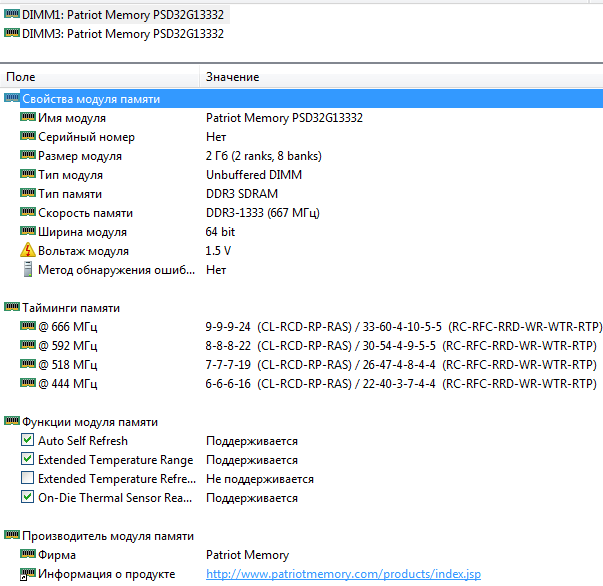The height and width of the screenshot is (586, 603).
Task: Select the Функции модуля памяти section heading
Action: [90, 422]
